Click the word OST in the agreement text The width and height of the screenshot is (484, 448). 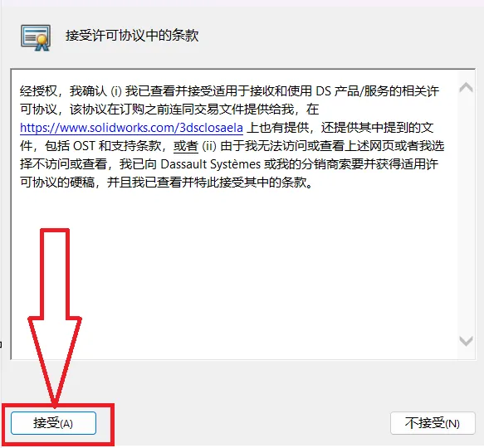coord(84,146)
